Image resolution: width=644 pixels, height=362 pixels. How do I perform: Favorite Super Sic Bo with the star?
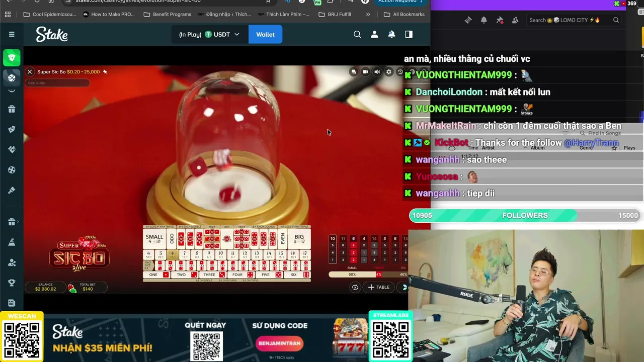(x=105, y=72)
